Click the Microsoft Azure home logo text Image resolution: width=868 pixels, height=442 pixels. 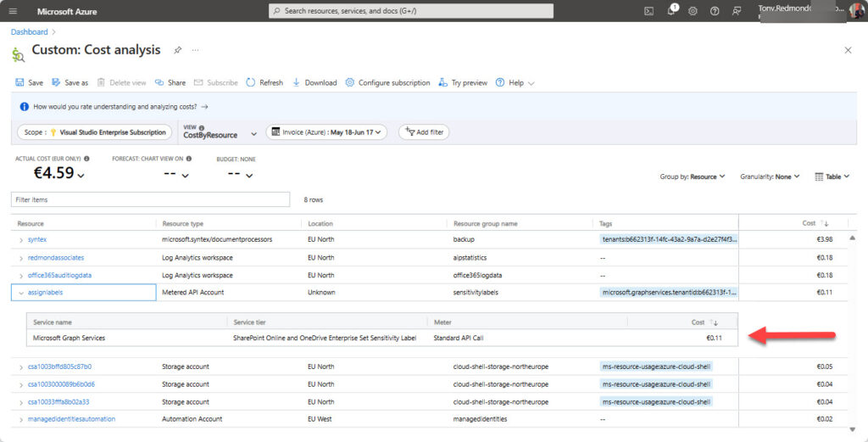67,11
